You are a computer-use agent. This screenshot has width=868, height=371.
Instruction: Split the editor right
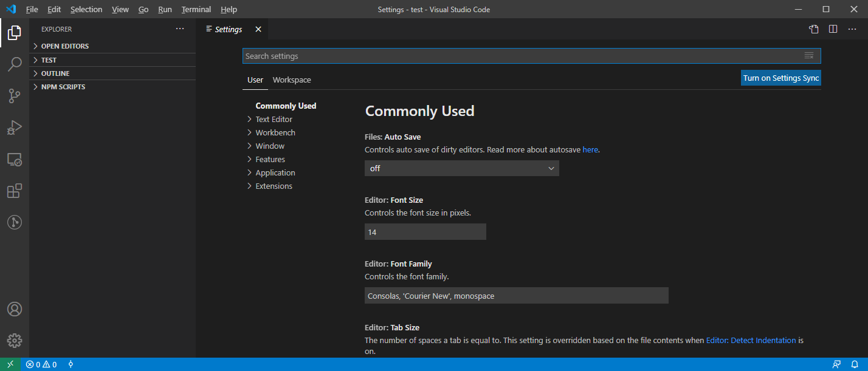pyautogui.click(x=833, y=29)
